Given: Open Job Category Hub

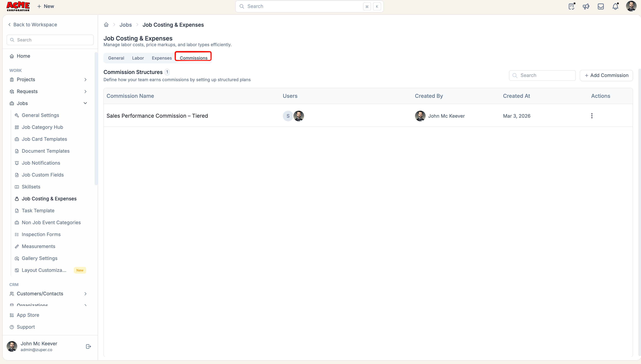Looking at the screenshot, I should pyautogui.click(x=42, y=127).
